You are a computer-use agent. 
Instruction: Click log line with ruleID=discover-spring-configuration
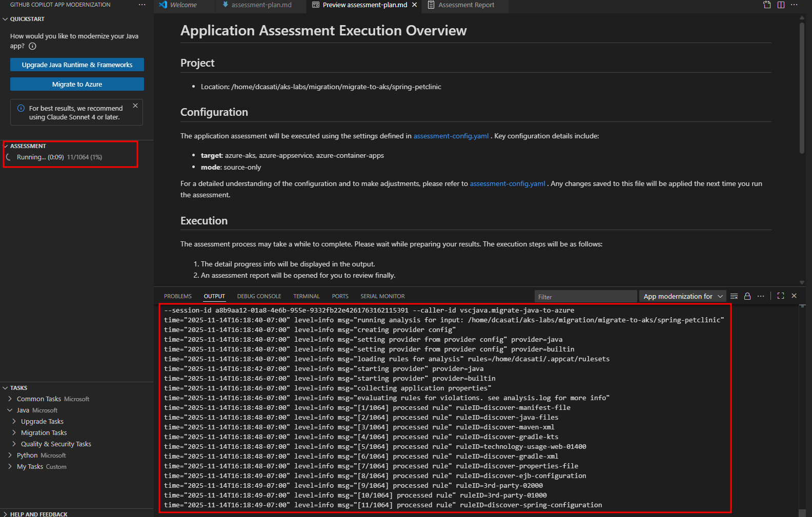click(383, 505)
